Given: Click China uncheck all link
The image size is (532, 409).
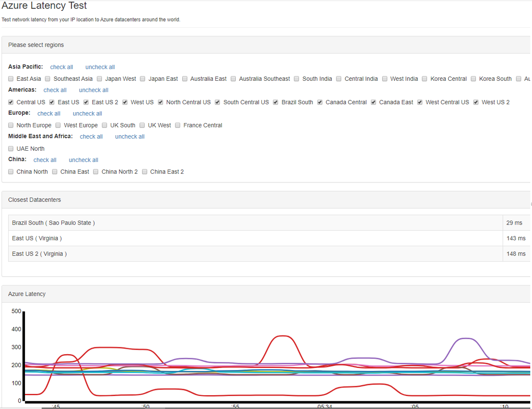Looking at the screenshot, I should 84,160.
